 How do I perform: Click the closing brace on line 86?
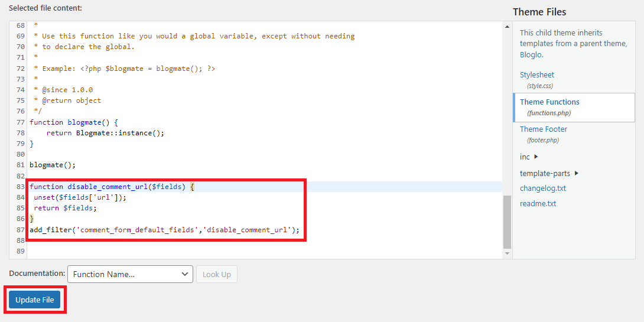pyautogui.click(x=32, y=219)
